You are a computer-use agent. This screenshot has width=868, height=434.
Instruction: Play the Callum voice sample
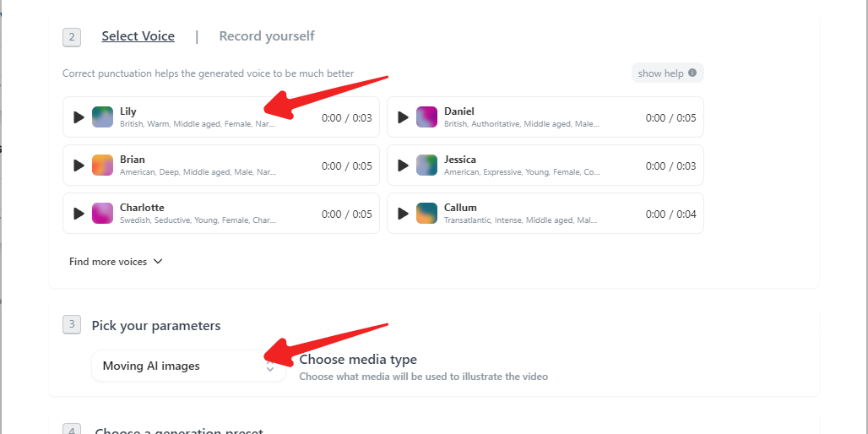[403, 214]
